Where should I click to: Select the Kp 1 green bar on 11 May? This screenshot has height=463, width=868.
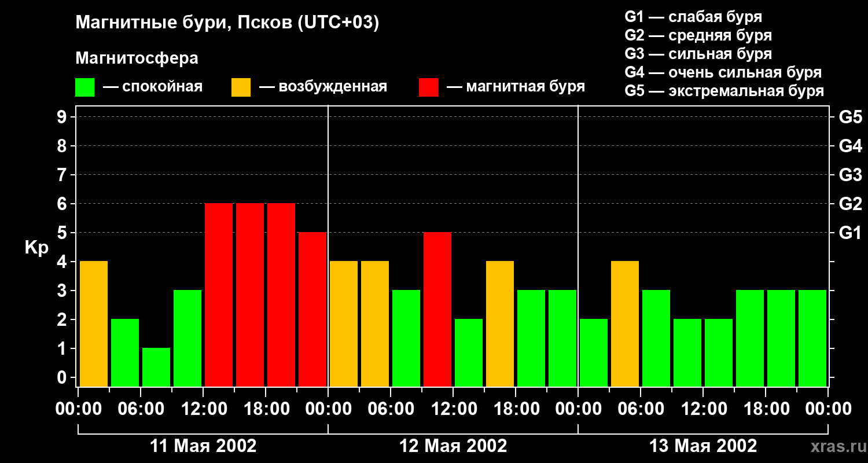tap(156, 367)
